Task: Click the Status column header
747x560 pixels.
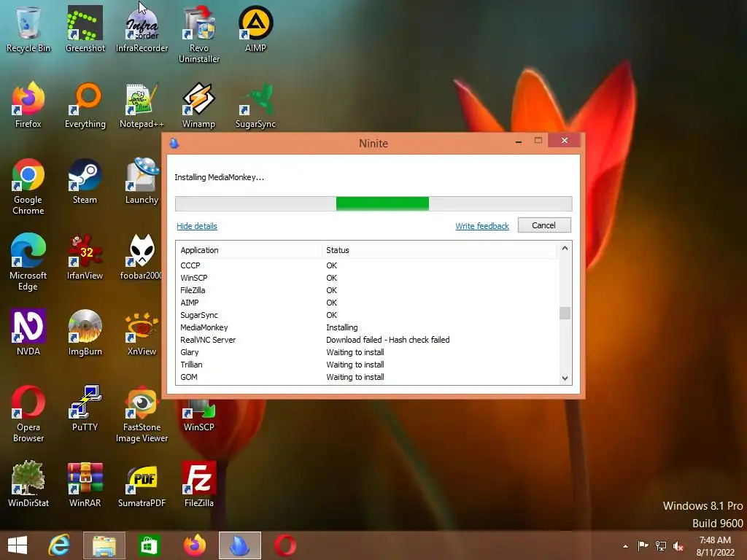Action: (438, 250)
